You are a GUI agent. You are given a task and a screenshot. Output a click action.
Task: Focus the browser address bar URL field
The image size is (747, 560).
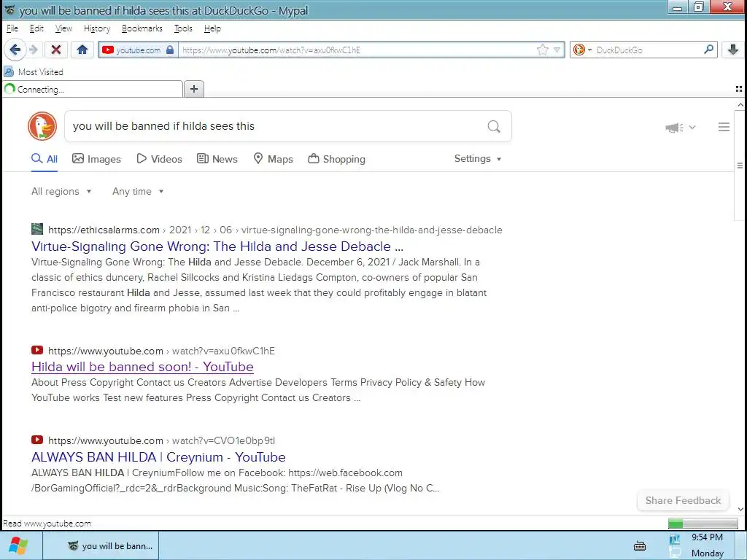point(357,50)
